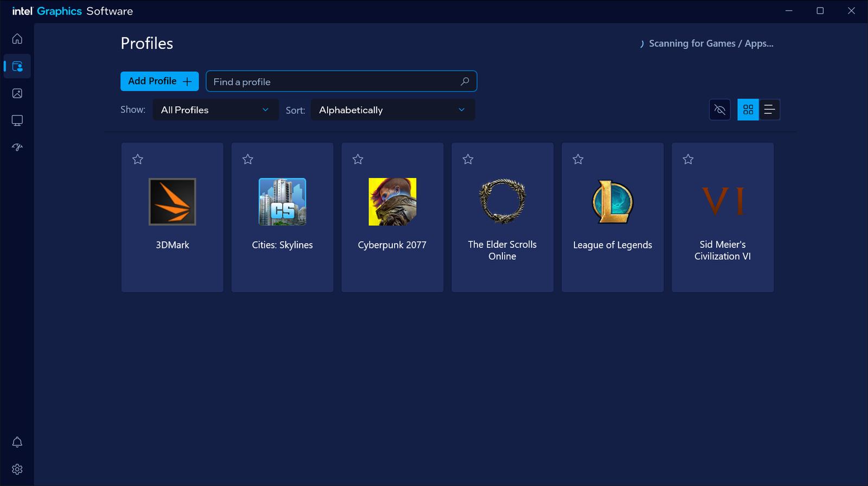This screenshot has height=486, width=868.
Task: Open the Sort Alphabetically dropdown
Action: coord(393,110)
